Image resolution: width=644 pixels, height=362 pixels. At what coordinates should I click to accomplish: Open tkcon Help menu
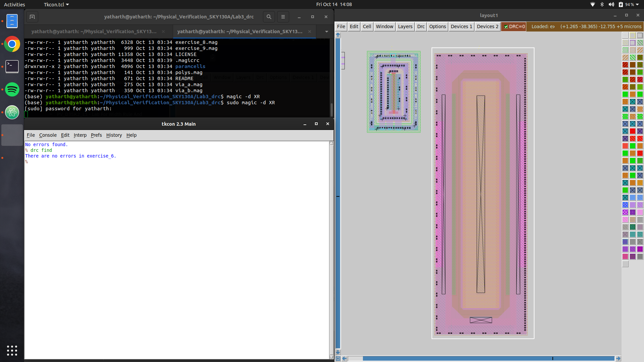131,135
